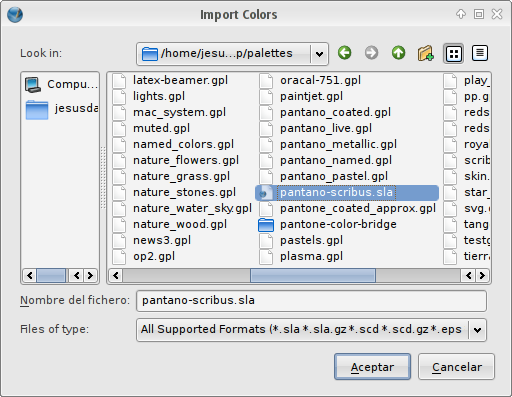
Task: Click the sidebar horizontal scrollbar thumb
Action: 51,275
